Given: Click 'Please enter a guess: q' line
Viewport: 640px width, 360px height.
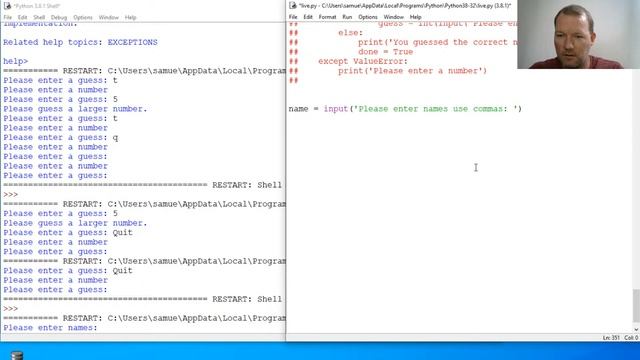Looking at the screenshot, I should 61,138.
